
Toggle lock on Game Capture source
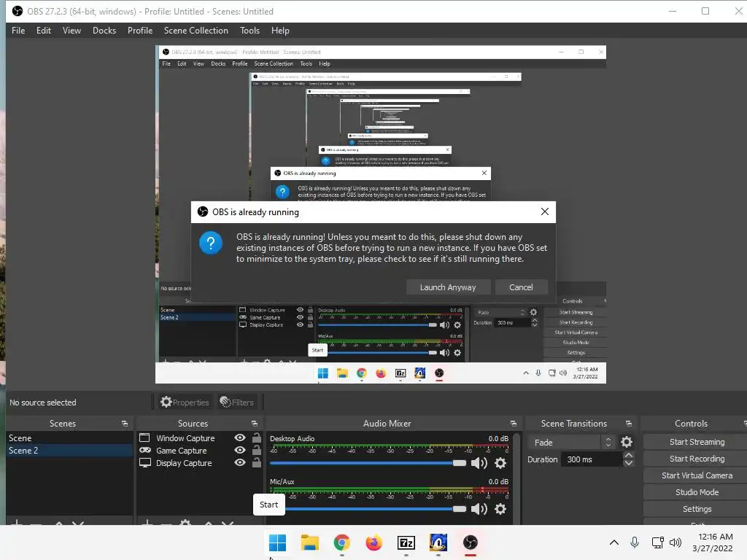[256, 449]
